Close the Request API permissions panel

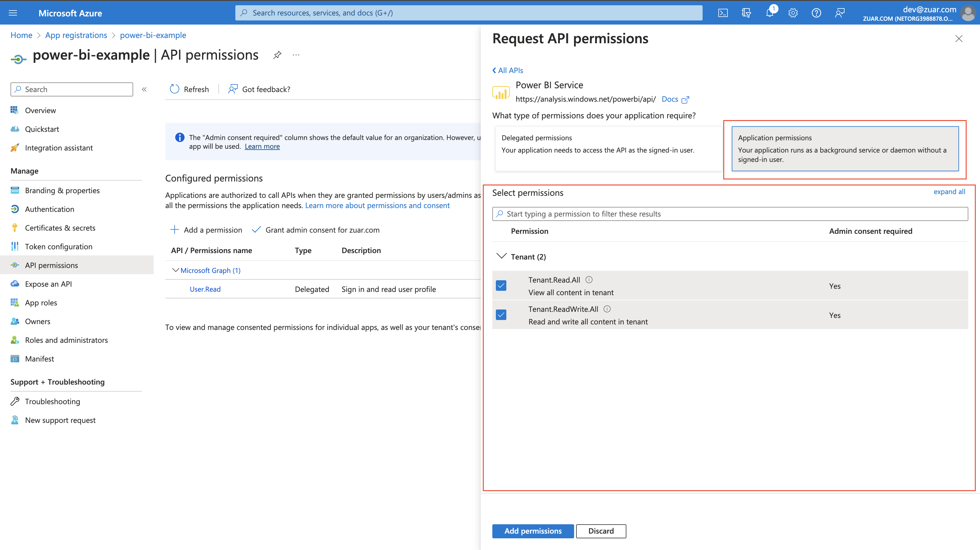click(x=959, y=39)
